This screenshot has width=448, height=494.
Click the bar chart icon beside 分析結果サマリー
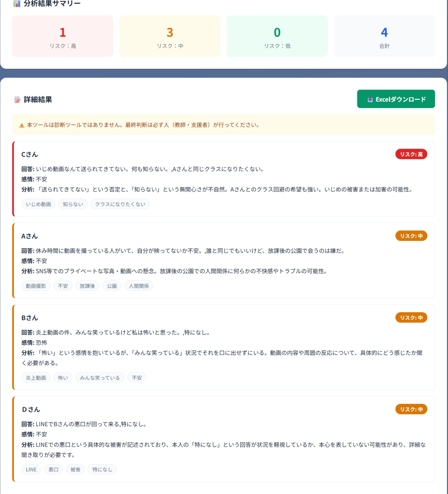point(17,4)
